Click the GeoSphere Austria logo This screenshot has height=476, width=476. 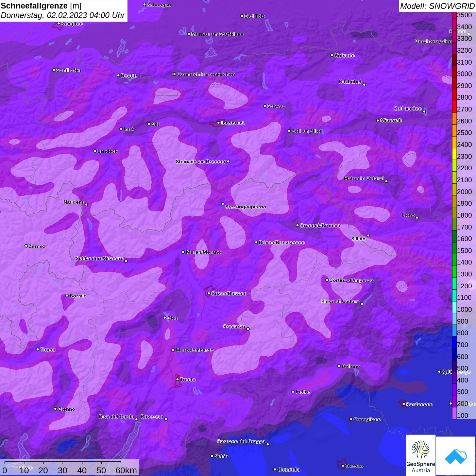coord(421,455)
